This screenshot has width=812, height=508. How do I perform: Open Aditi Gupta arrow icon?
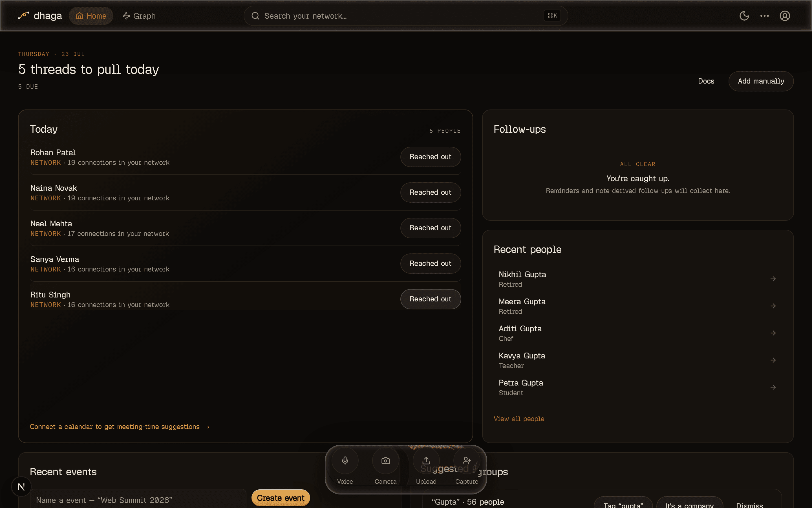coord(773,333)
